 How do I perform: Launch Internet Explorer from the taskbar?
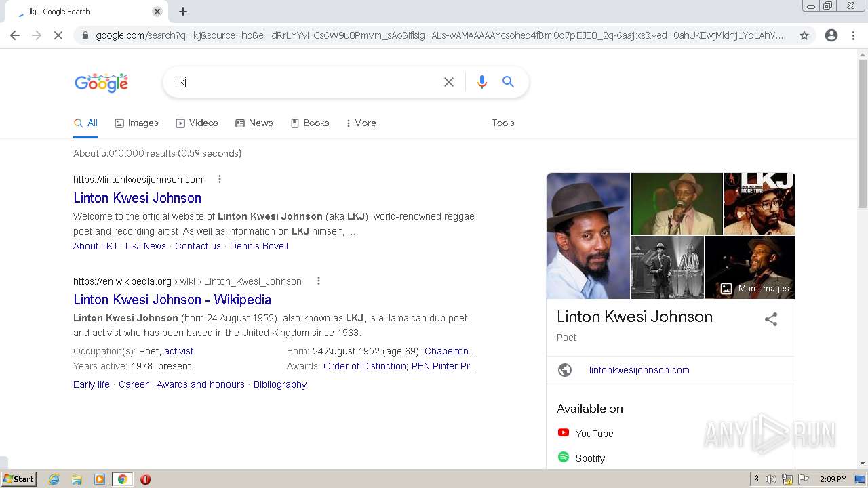tap(54, 479)
